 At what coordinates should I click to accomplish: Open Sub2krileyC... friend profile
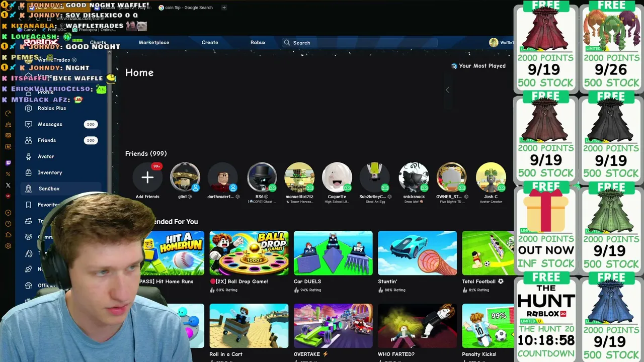tap(375, 177)
